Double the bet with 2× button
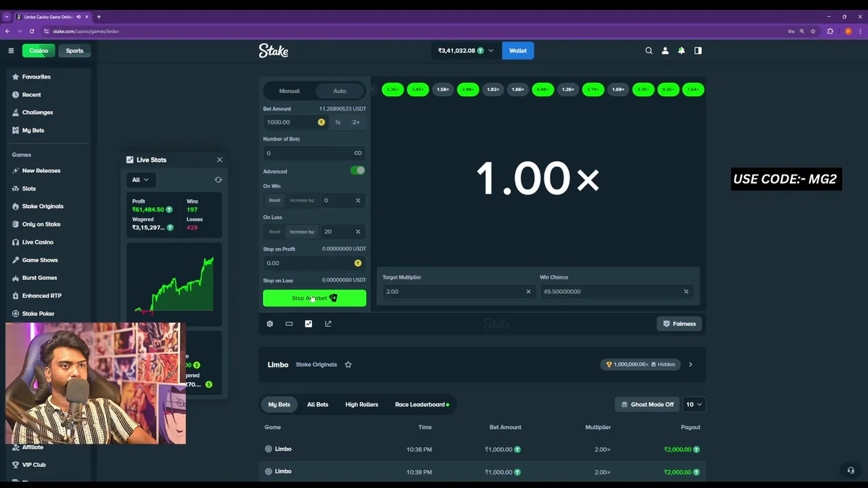The image size is (868, 488). click(x=356, y=122)
